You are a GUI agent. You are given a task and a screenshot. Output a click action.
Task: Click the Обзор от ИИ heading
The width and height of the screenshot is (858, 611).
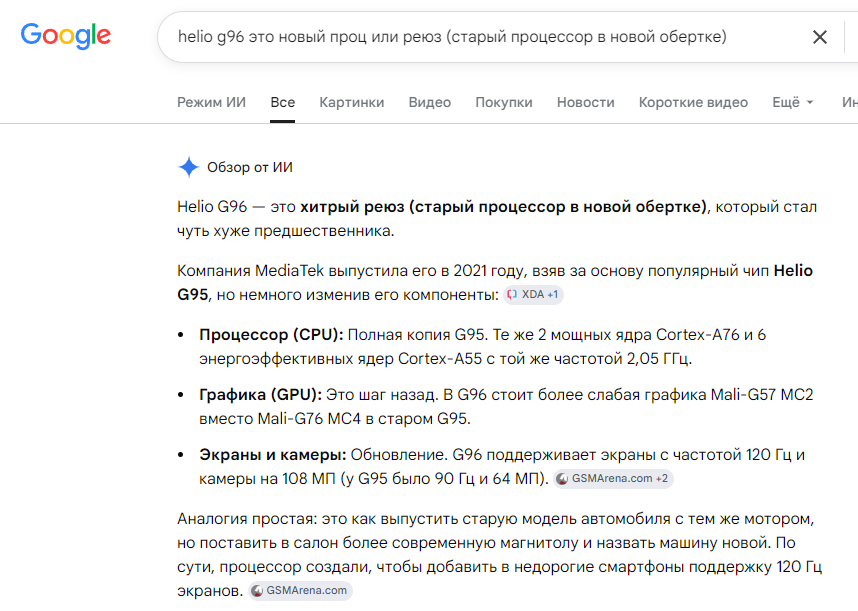[250, 167]
